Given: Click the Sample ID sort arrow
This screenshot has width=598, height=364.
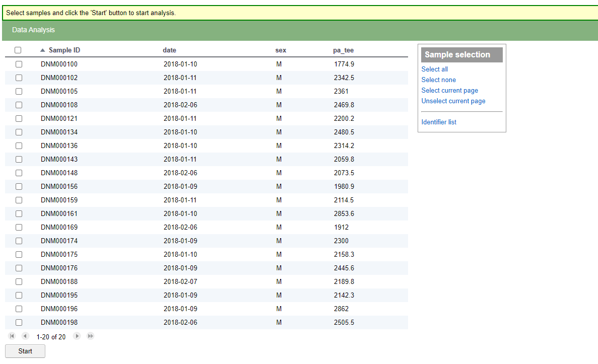Looking at the screenshot, I should [43, 50].
